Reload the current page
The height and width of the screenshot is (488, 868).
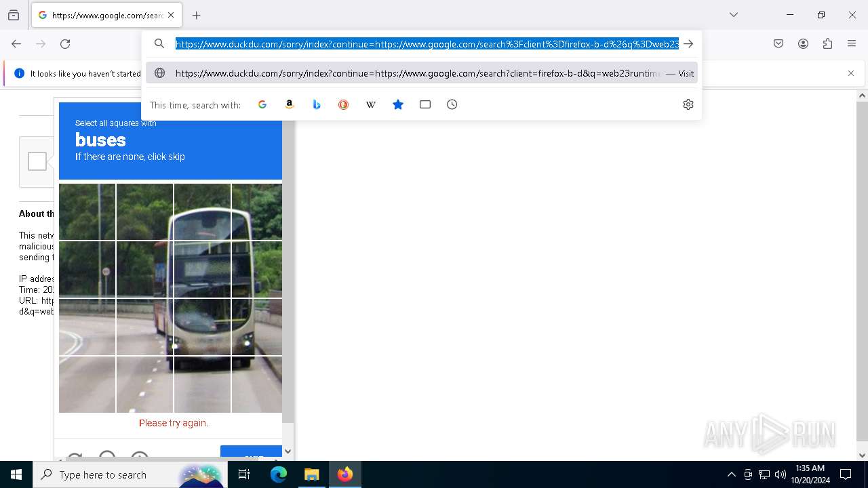point(65,44)
